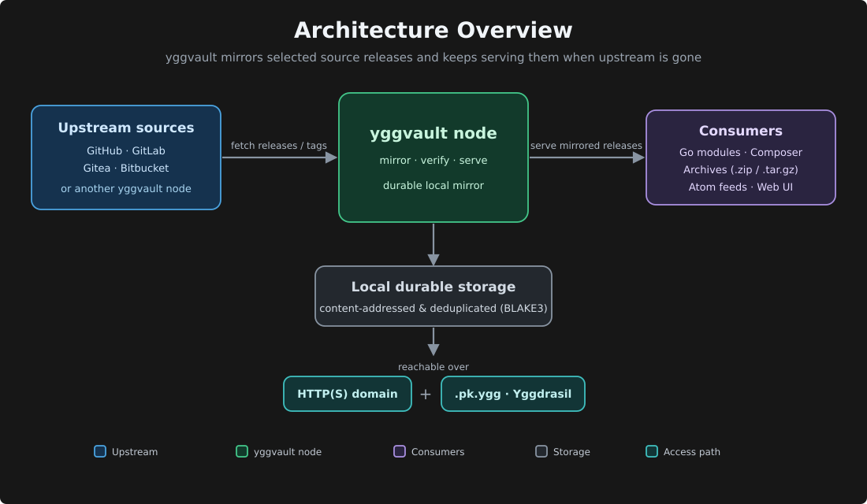Viewport: 867px width, 504px height.
Task: Click the 'Consumers' legend label
Action: click(437, 452)
